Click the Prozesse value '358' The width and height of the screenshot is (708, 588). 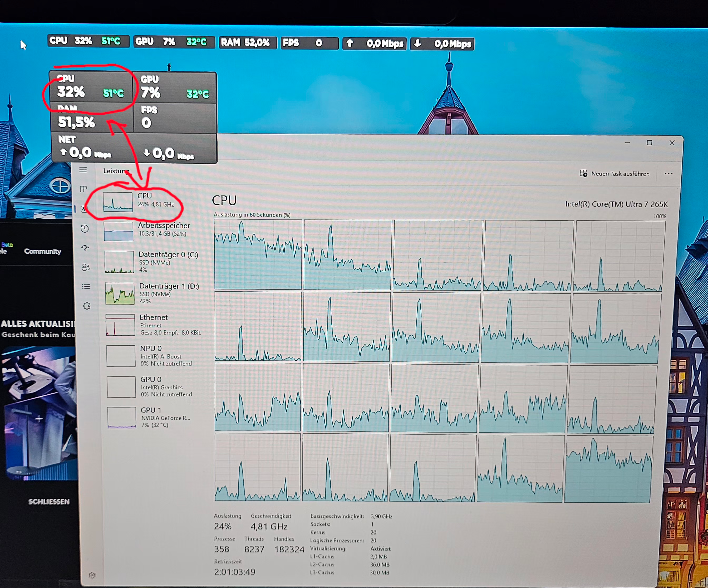[x=222, y=549]
